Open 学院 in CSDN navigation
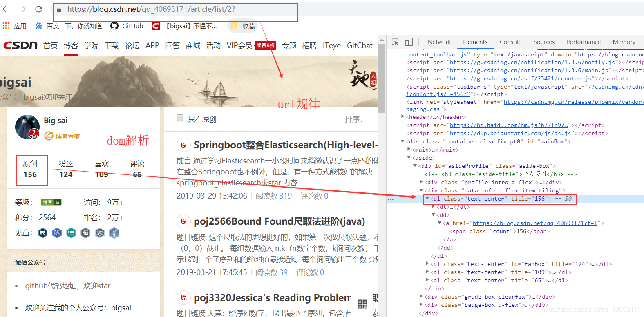 click(x=92, y=45)
